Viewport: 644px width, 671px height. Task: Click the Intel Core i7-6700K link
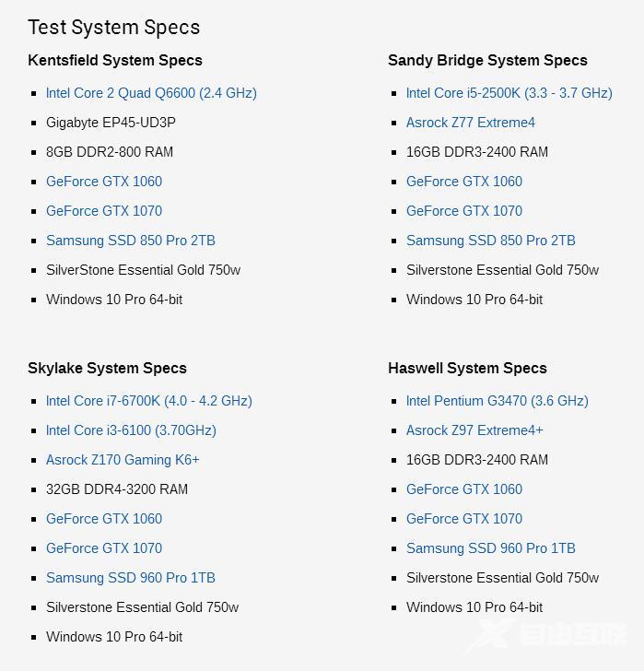point(149,401)
